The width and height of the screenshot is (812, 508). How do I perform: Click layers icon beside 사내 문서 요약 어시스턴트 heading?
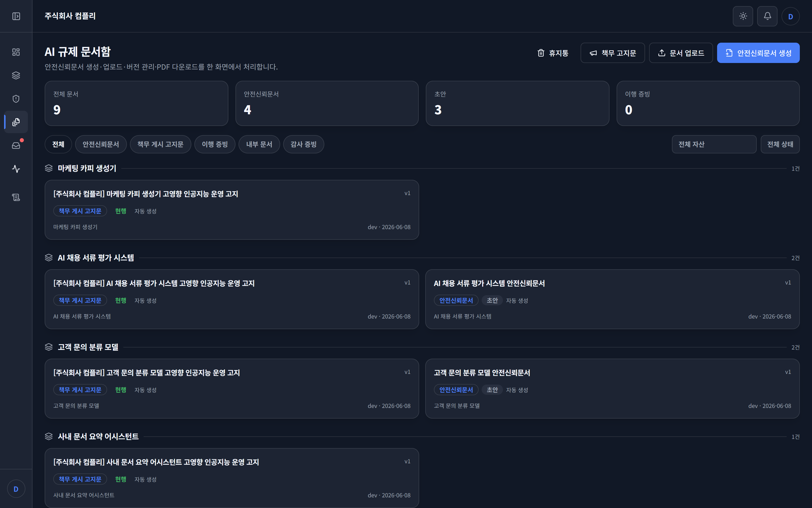tap(49, 436)
